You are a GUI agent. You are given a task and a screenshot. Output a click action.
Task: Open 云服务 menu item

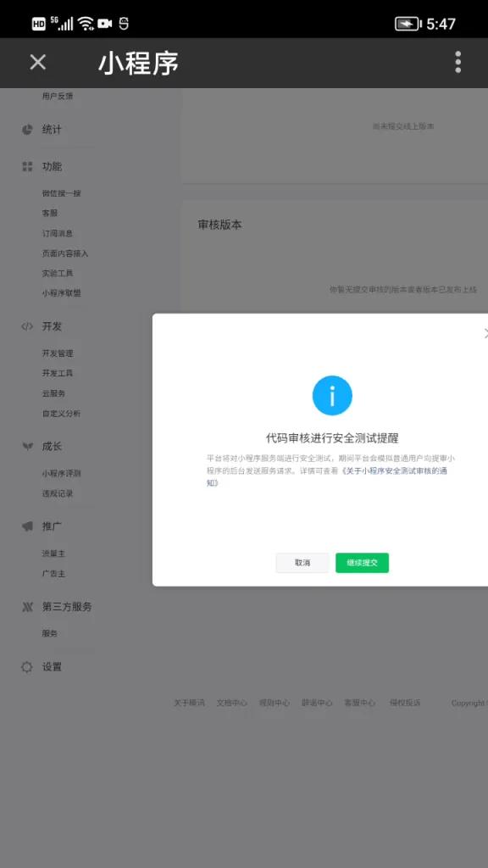pos(53,393)
